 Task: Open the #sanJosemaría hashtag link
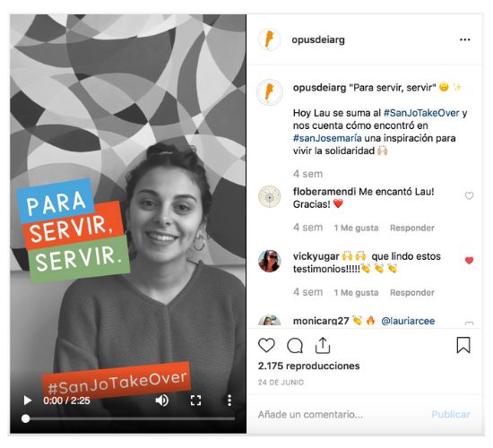[x=327, y=138]
